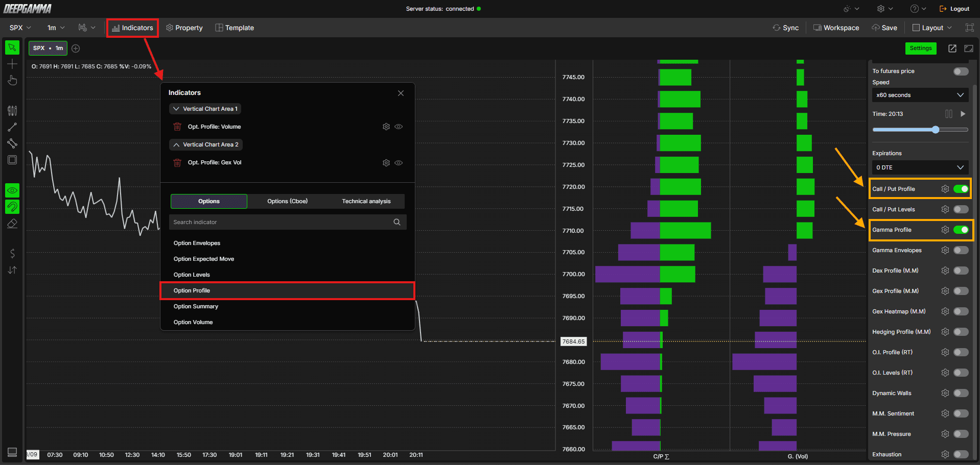980x465 pixels.
Task: Choose Option Profile from indicator list
Action: pos(287,290)
